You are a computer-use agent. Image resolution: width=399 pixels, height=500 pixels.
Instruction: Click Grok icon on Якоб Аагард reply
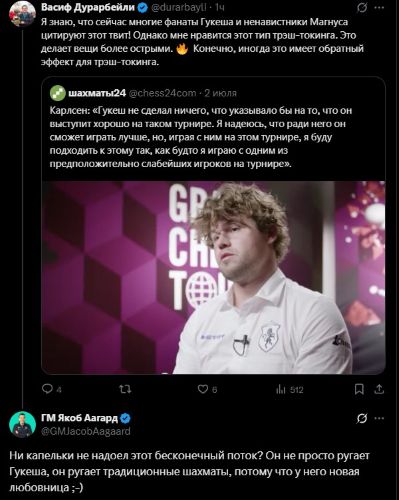click(362, 418)
